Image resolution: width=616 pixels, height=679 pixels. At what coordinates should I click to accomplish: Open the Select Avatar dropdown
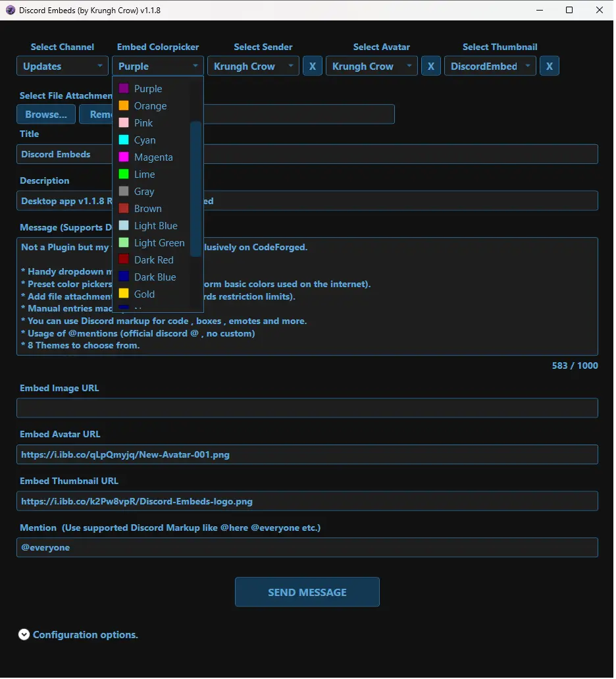(372, 67)
